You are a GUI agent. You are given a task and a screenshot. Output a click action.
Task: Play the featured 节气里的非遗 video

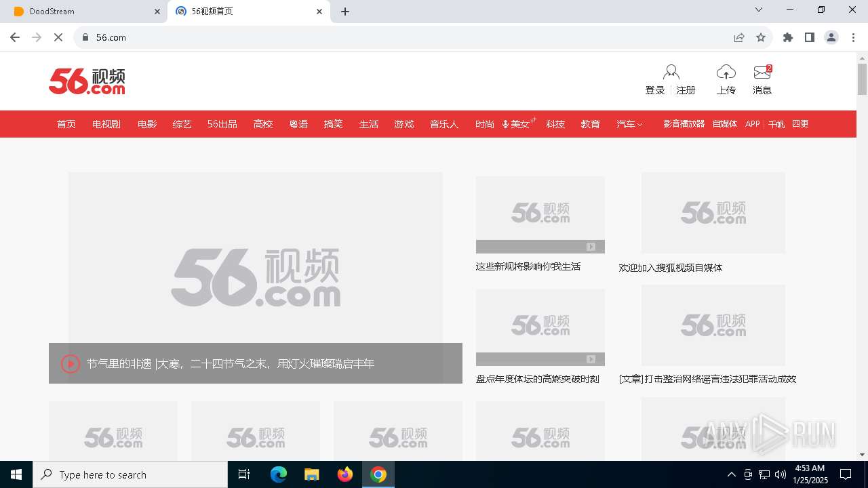coord(71,364)
